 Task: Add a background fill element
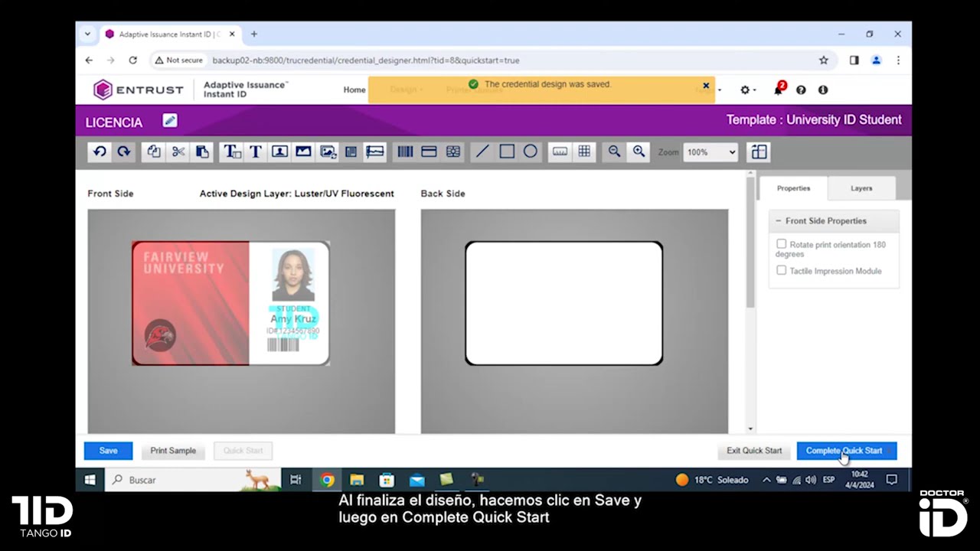351,152
